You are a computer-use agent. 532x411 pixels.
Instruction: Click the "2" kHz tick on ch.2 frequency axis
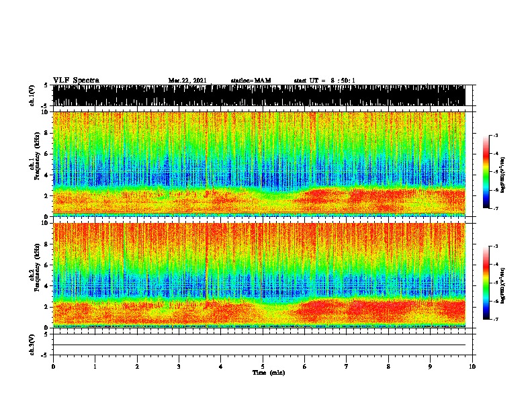[47, 307]
